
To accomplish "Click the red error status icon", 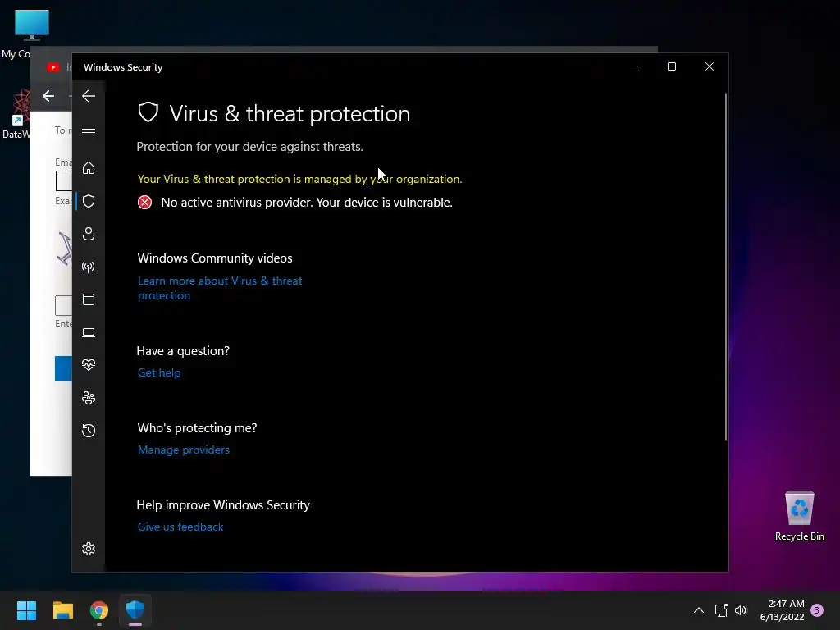I will (x=144, y=203).
